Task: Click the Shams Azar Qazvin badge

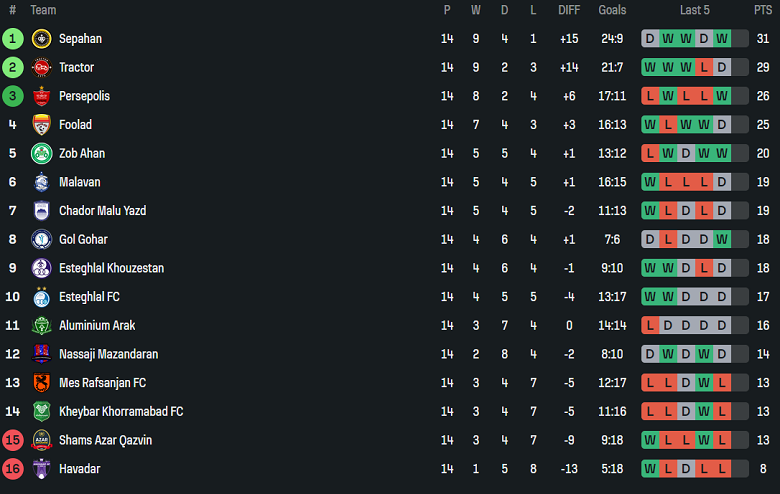Action: coord(41,440)
